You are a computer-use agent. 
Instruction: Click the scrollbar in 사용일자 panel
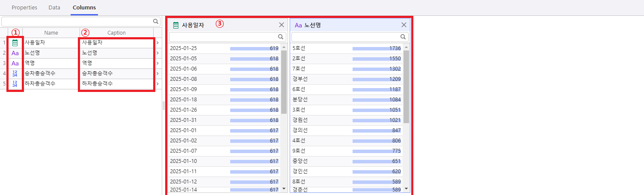283,86
